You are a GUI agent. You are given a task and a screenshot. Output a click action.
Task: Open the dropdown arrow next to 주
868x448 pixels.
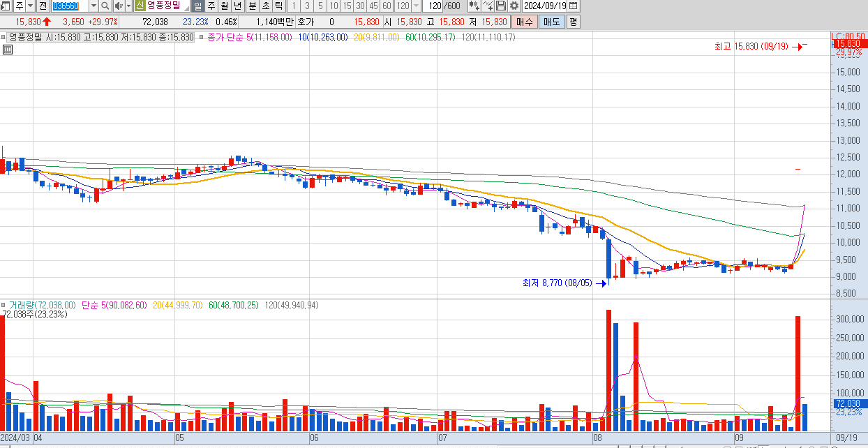tap(30, 6)
